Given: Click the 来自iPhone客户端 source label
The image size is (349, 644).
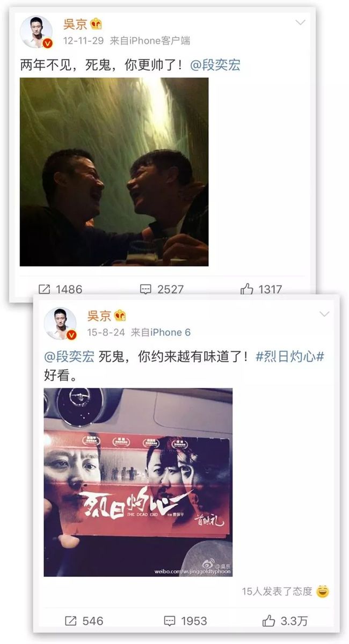Looking at the screenshot, I should (150, 41).
